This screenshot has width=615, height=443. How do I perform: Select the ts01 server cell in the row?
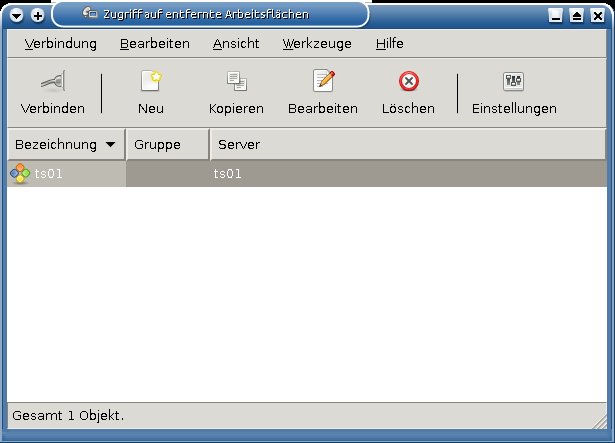(x=228, y=174)
